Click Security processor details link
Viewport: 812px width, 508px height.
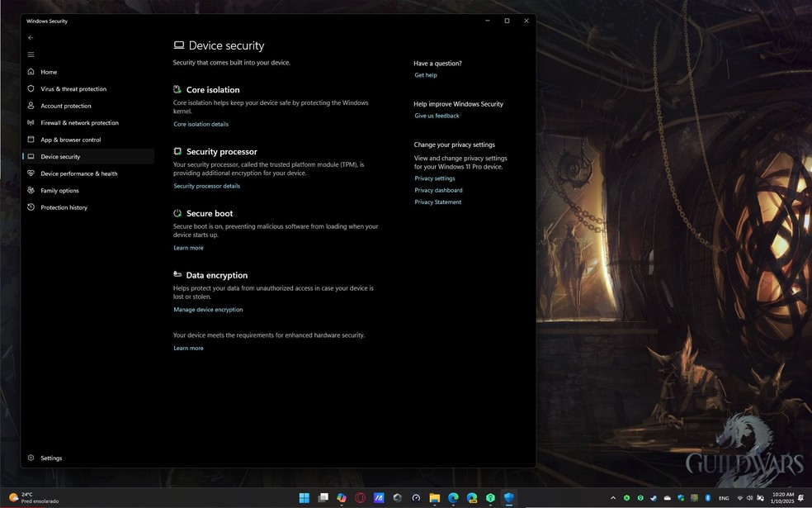206,186
